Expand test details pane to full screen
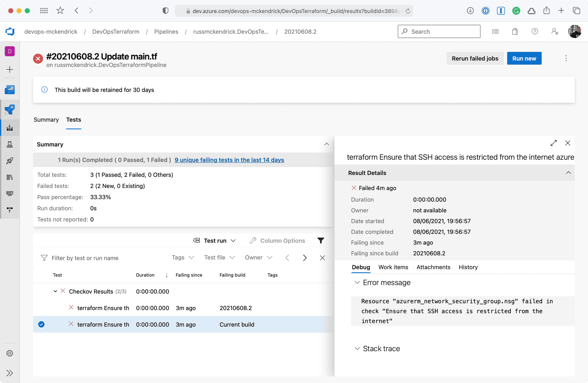The height and width of the screenshot is (383, 588). [554, 143]
